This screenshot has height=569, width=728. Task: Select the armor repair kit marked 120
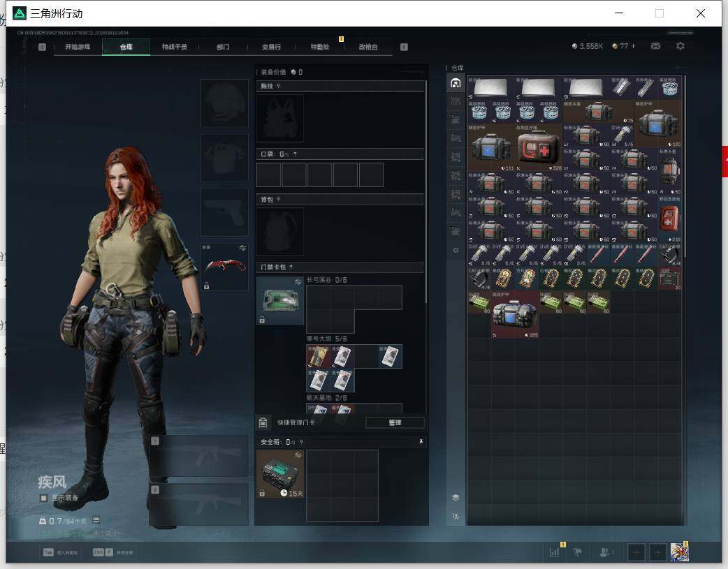point(658,124)
